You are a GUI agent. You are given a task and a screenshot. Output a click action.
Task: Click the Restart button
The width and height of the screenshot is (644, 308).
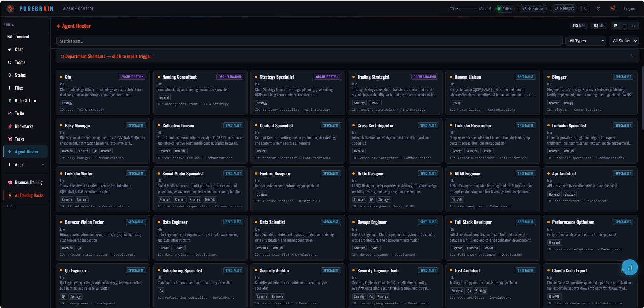pyautogui.click(x=564, y=8)
